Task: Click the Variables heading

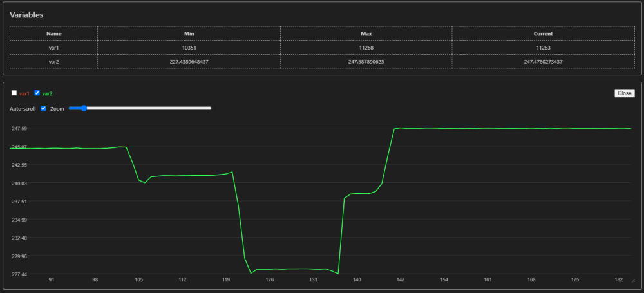Action: (26, 15)
